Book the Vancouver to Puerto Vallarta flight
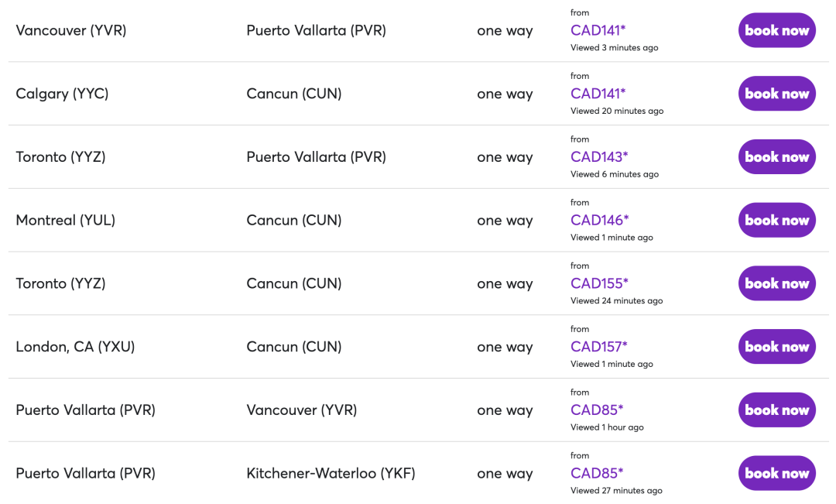Screen dimensions: 836x504 click(777, 30)
